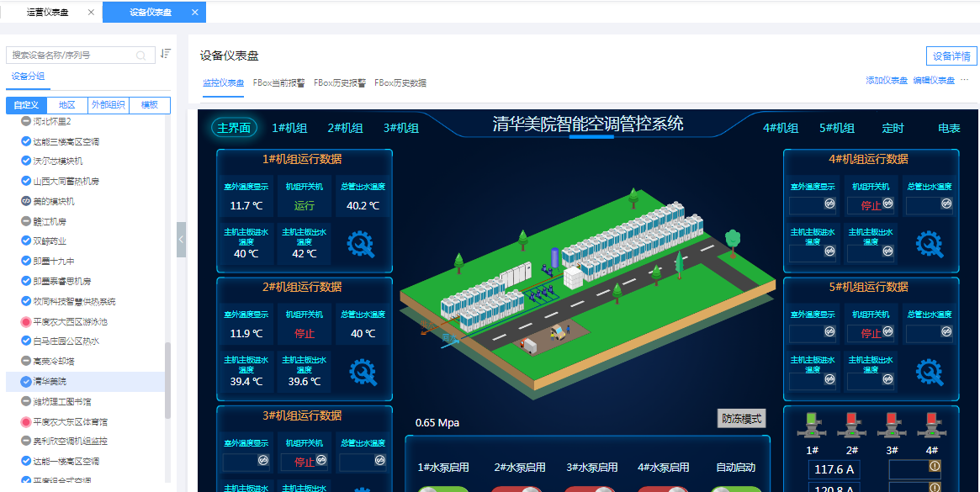Click the offline icon next to 高荣冷却塔

coord(26,362)
